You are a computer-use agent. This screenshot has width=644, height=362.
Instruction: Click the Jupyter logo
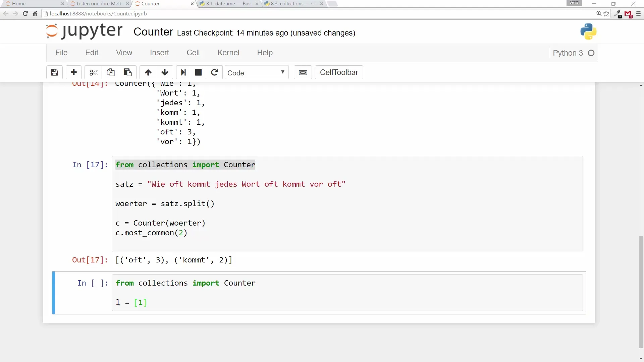click(x=84, y=31)
